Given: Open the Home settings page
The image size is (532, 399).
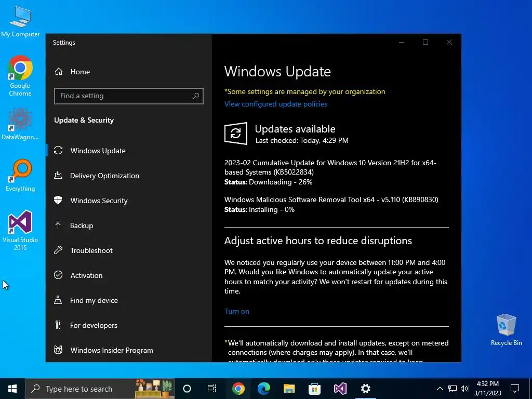Looking at the screenshot, I should tap(128, 72).
